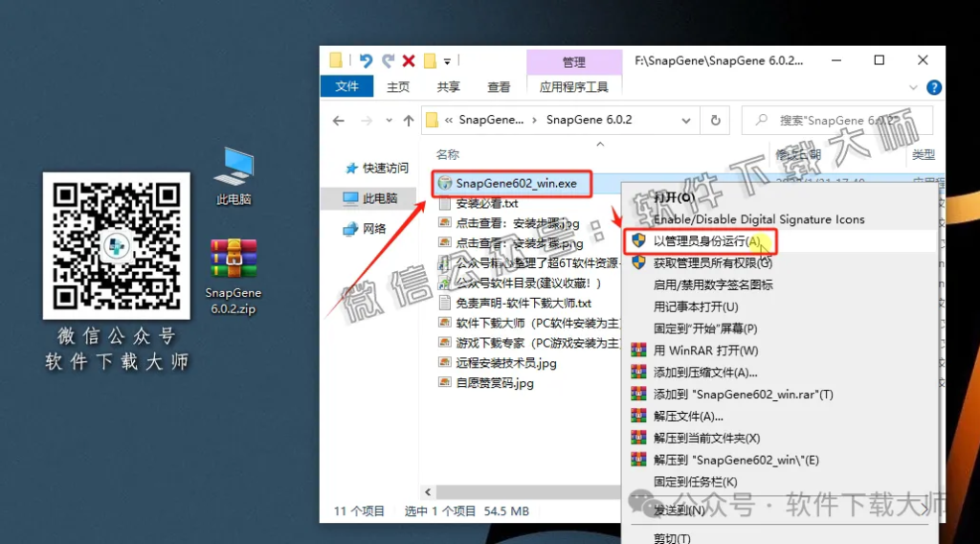Image resolution: width=980 pixels, height=544 pixels.
Task: Choose 固定到任务栏(K)
Action: [695, 482]
